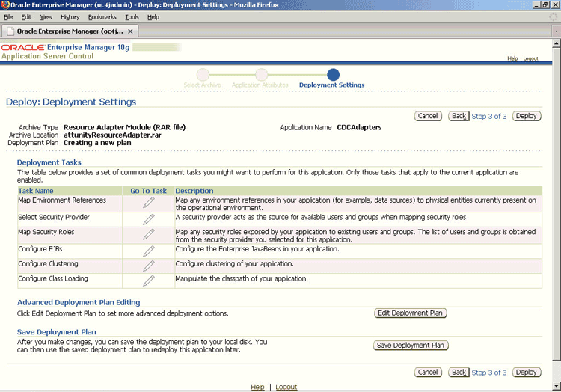Click the Configure EJBs task name
The height and width of the screenshot is (392, 561).
[40, 248]
